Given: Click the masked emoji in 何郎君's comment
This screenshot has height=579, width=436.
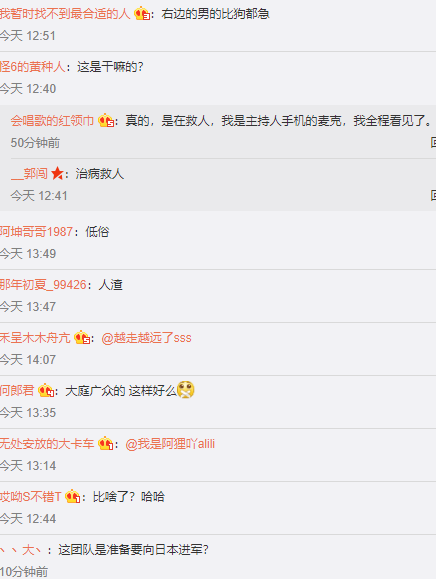Looking at the screenshot, I should 186,390.
